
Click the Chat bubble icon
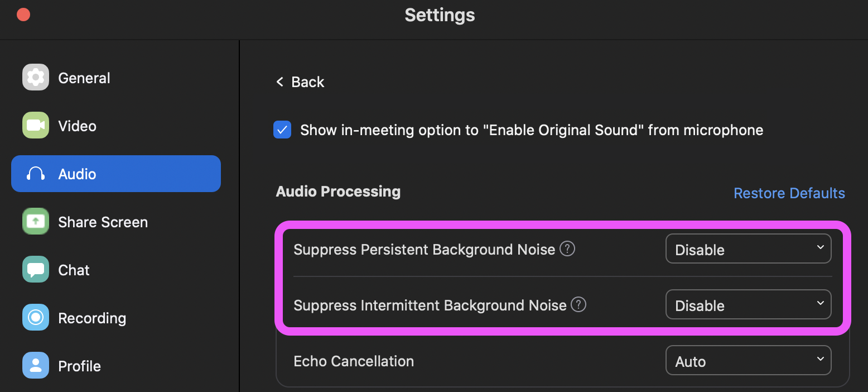tap(36, 269)
